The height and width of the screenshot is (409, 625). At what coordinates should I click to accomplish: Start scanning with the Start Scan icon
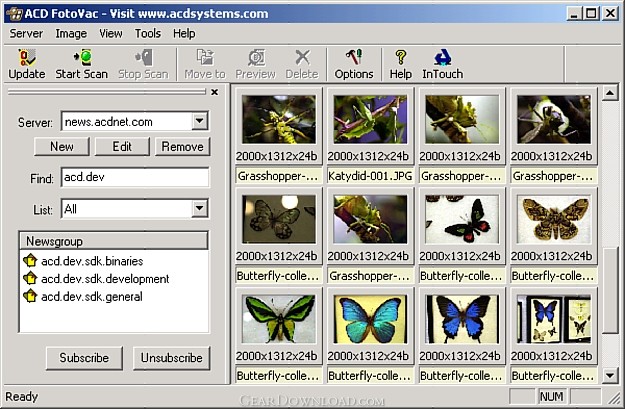tap(83, 57)
